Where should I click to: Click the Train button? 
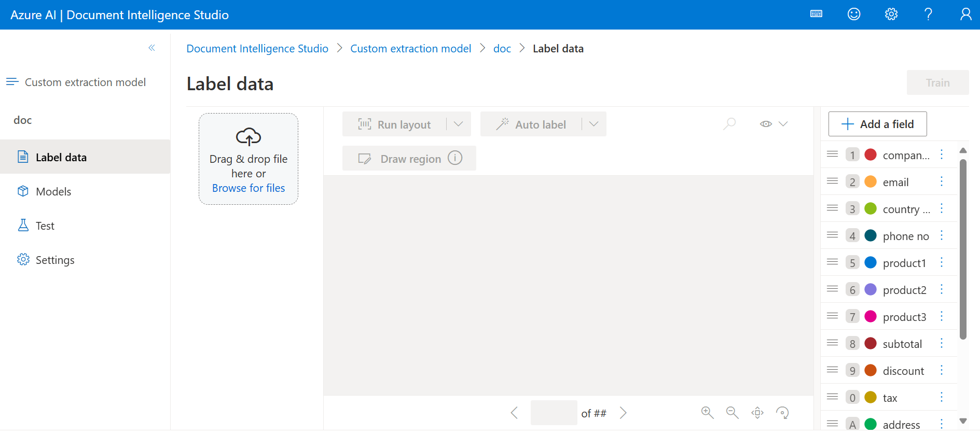point(937,82)
